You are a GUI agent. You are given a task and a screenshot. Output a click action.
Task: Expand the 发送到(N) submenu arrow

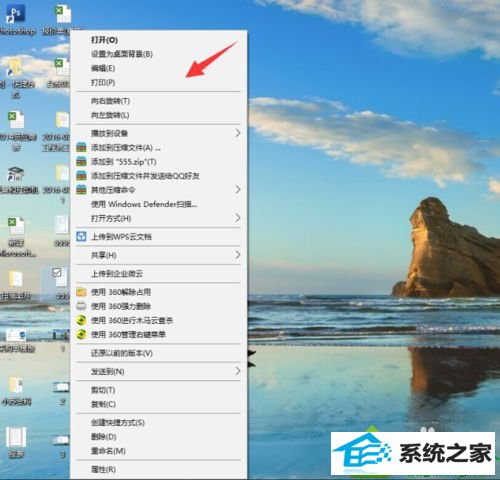[238, 371]
